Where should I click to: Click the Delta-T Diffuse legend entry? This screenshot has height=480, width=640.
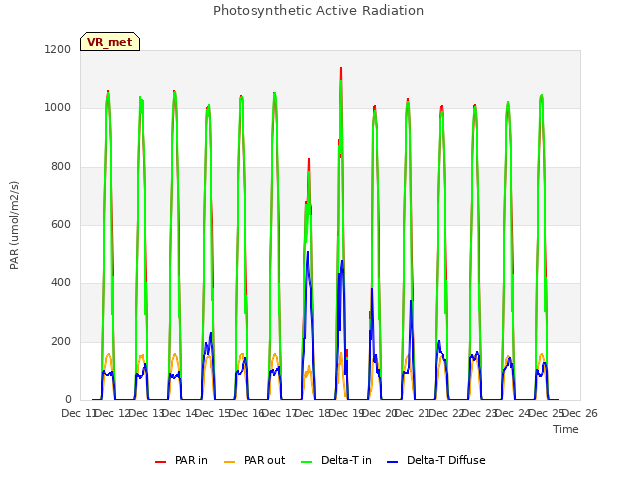point(436,460)
